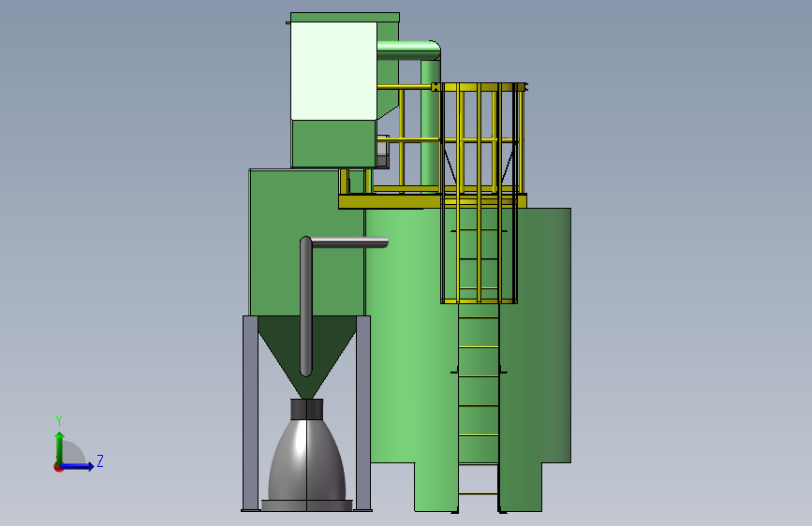Select the pale green cabinet panel at top
This screenshot has height=526, width=812.
coord(333,71)
